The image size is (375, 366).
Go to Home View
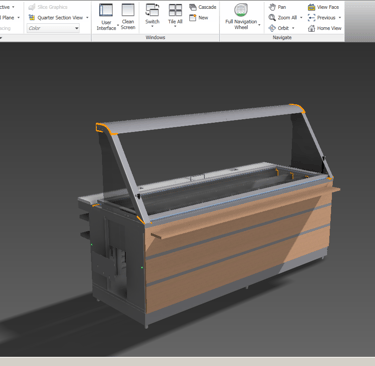(325, 28)
